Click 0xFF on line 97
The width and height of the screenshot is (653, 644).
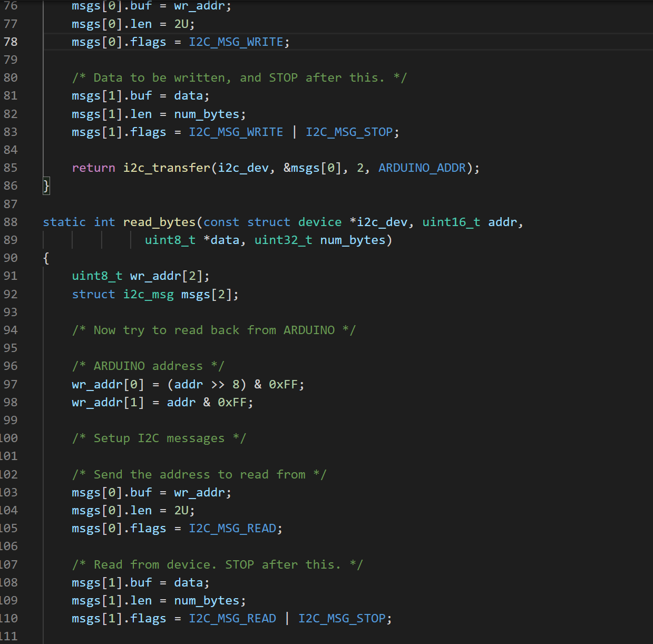pos(284,384)
